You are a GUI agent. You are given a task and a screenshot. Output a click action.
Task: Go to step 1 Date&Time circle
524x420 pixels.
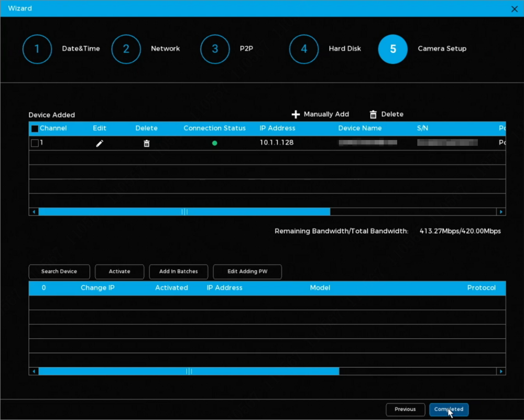[37, 49]
